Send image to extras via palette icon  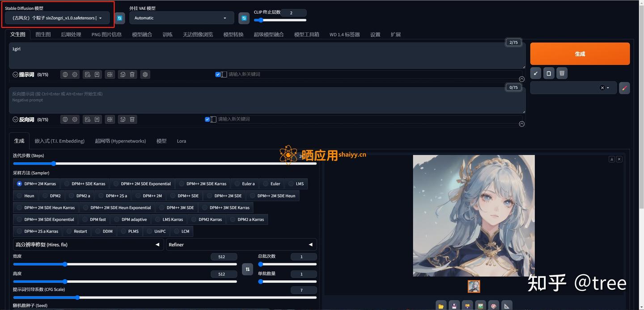coord(493,306)
